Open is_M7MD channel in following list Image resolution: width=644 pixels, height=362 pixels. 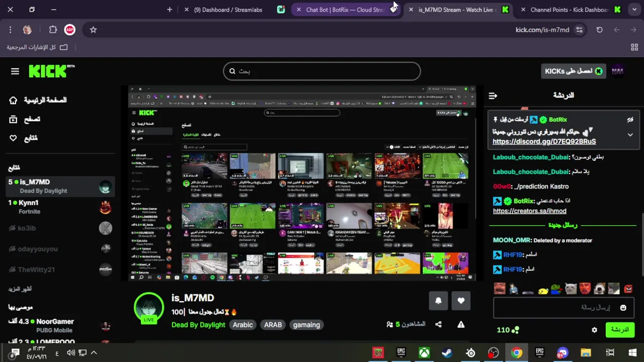[60, 187]
